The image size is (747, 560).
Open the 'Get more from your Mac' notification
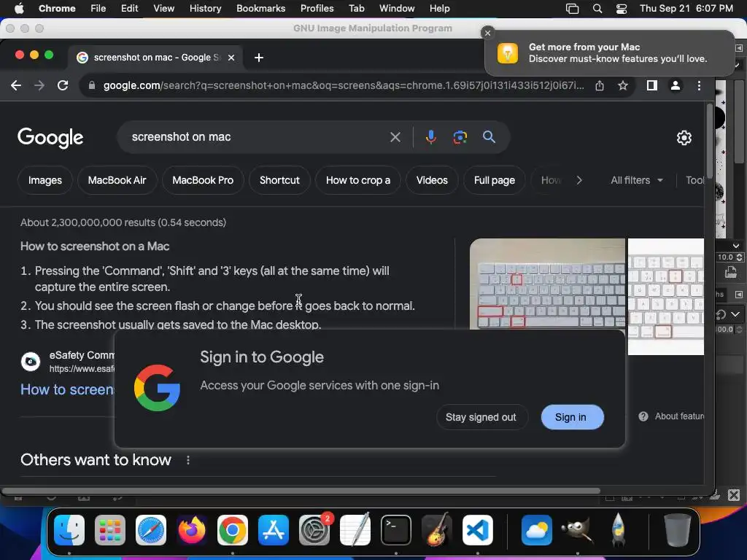(610, 52)
